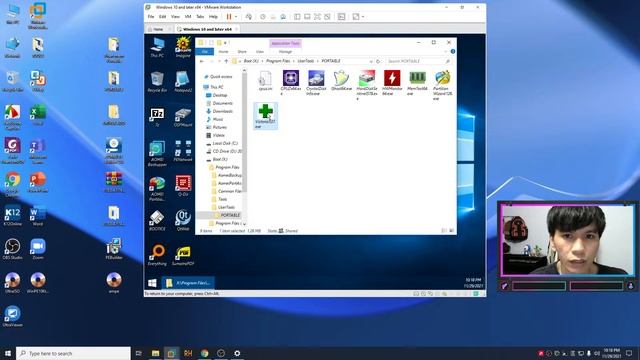Select the HardDiskSentinel executable icon
This screenshot has height=360, width=640.
click(x=367, y=85)
